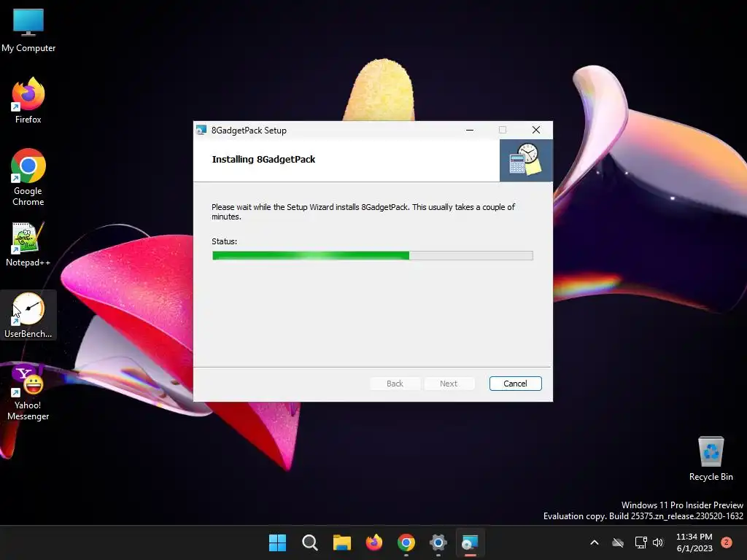
Task: Click the 8GadgetPack installer taskbar icon
Action: click(471, 542)
